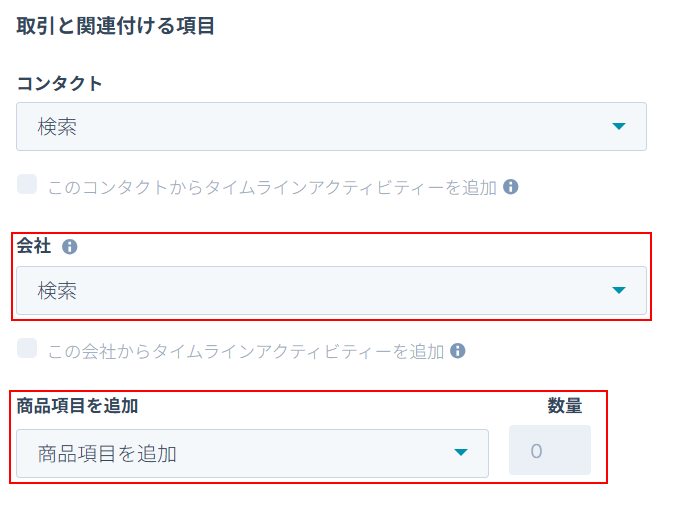Screen dimensions: 673x514
Task: Click the この会社からタイムライン label text
Action: tap(245, 351)
